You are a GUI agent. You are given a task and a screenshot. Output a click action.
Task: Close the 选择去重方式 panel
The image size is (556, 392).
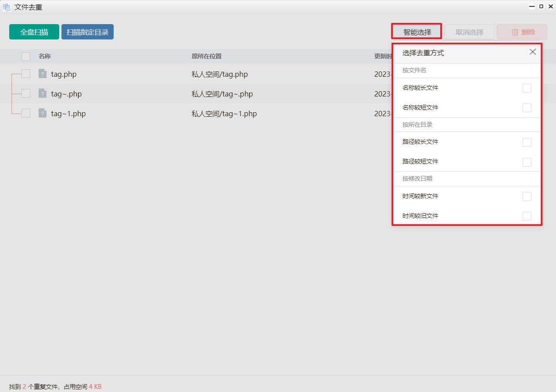pyautogui.click(x=532, y=52)
